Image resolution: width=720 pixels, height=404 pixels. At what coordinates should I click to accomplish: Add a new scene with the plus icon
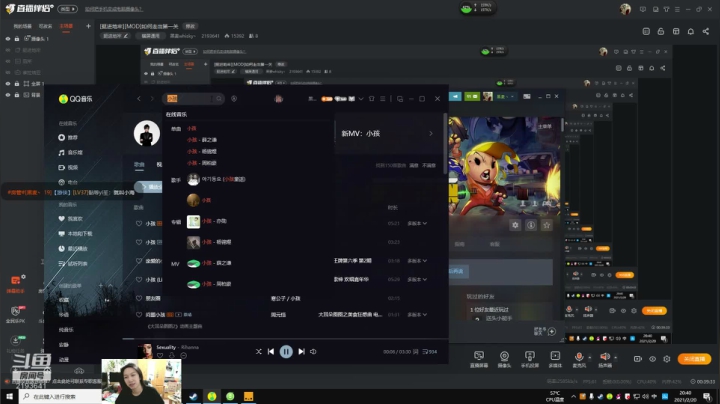coord(88,26)
